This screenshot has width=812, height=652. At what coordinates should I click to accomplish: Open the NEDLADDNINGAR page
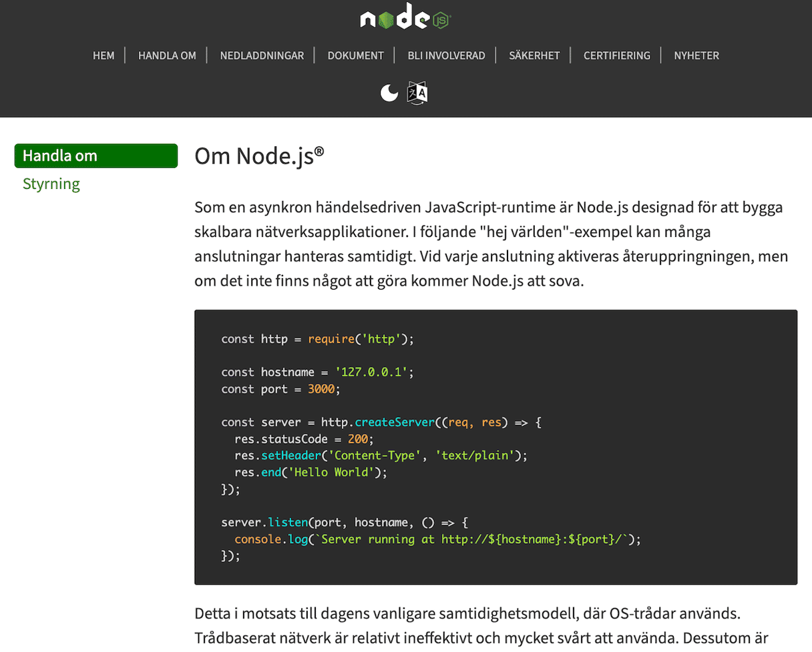(262, 55)
